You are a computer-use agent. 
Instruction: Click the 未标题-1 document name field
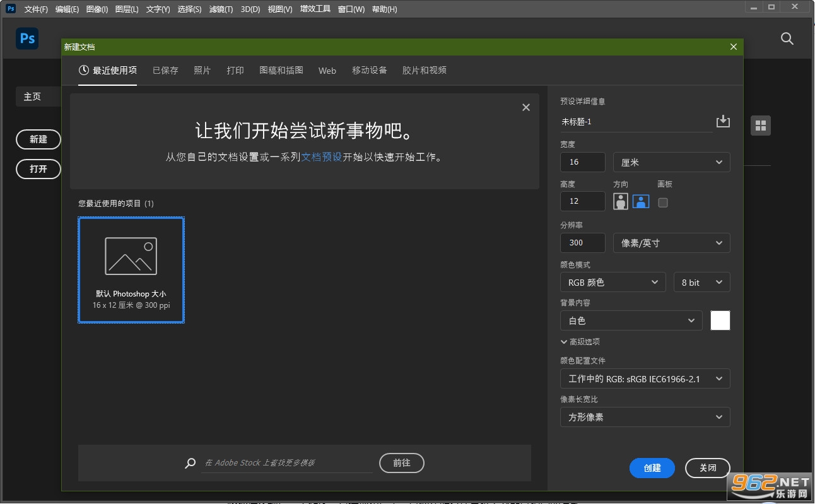pyautogui.click(x=636, y=122)
